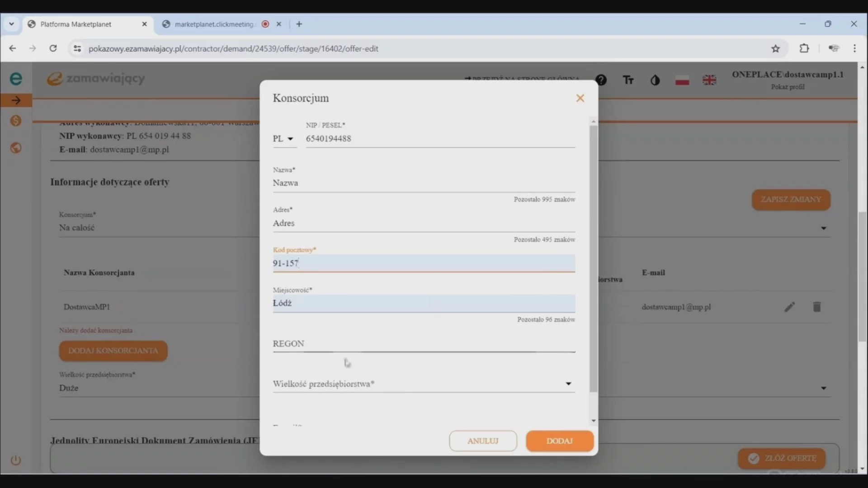Viewport: 868px width, 488px height.
Task: Switch language to Polish flag
Action: pyautogui.click(x=682, y=80)
